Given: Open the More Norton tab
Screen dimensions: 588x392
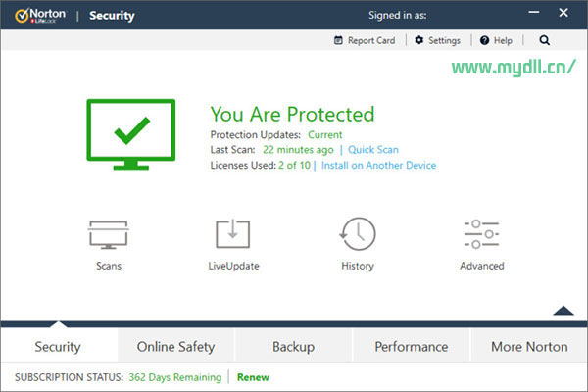Looking at the screenshot, I should [529, 347].
